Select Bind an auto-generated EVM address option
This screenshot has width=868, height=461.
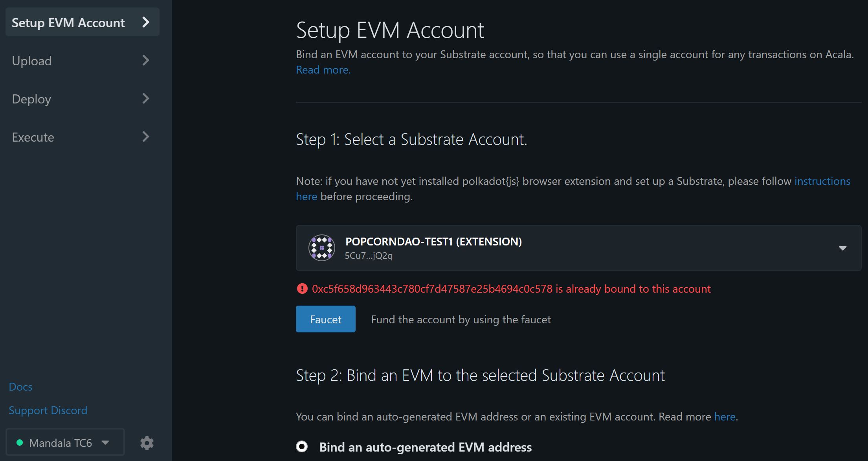(x=302, y=446)
